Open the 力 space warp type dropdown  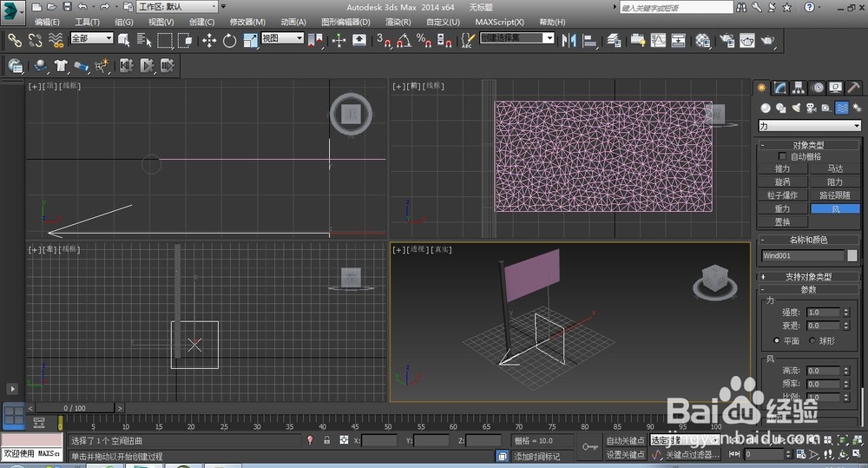coord(809,126)
